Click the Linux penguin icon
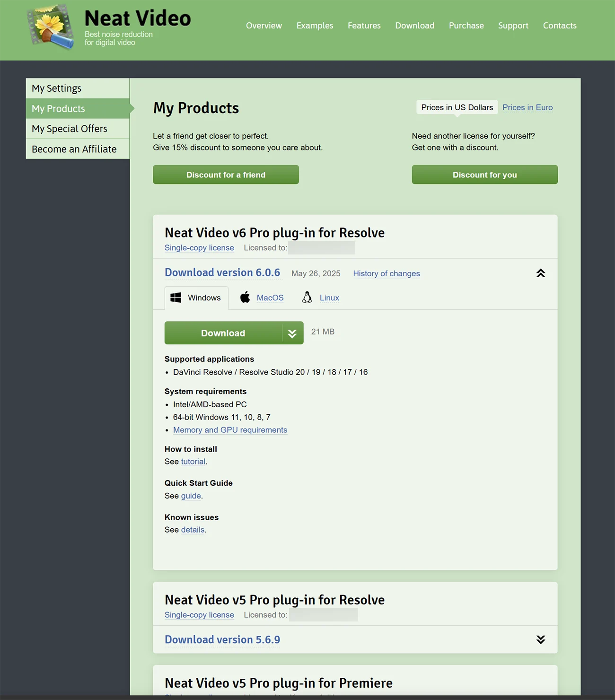This screenshot has width=615, height=700. (307, 297)
